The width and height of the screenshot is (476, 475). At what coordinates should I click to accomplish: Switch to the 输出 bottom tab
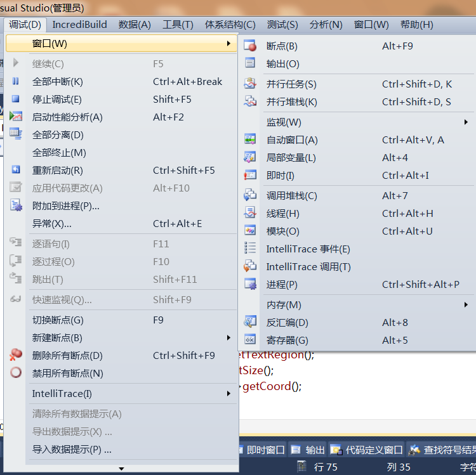pyautogui.click(x=308, y=450)
